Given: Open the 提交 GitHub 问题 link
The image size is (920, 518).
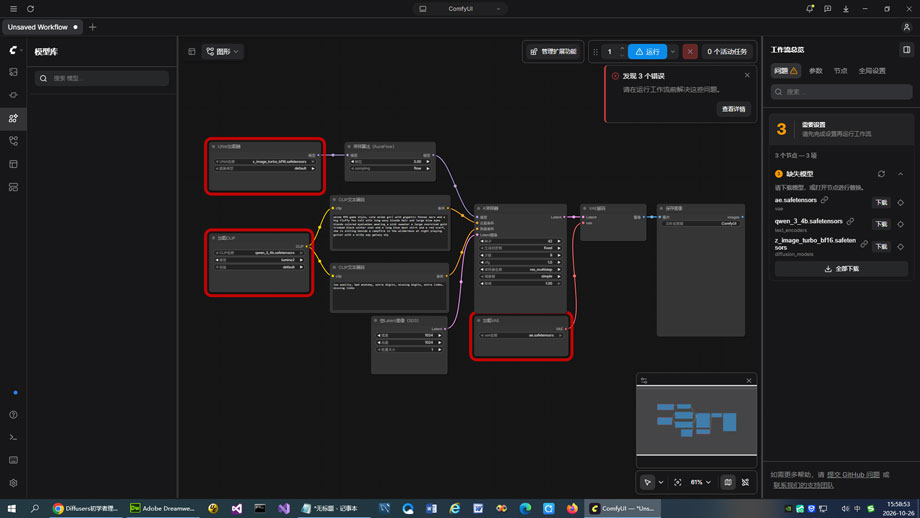Looking at the screenshot, I should 853,475.
